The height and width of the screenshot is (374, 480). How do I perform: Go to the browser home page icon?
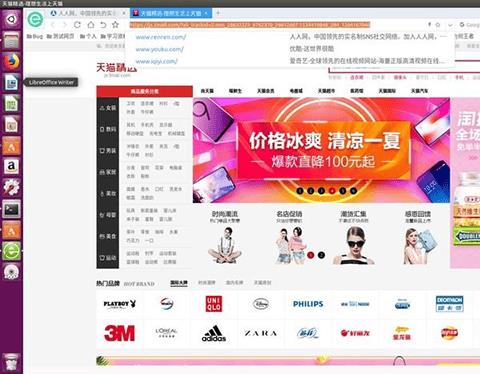pos(91,25)
